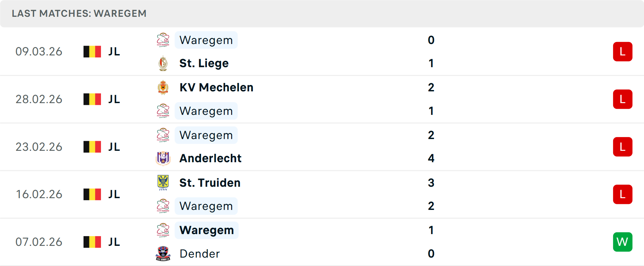
Task: Select Anderlecht team name
Action: tap(210, 158)
